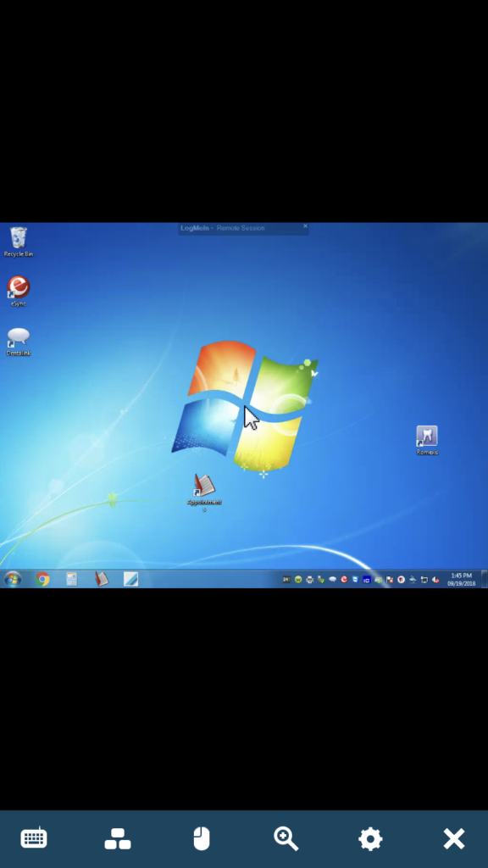Select the eSync desktop shortcut
This screenshot has height=868, width=488.
pyautogui.click(x=19, y=292)
